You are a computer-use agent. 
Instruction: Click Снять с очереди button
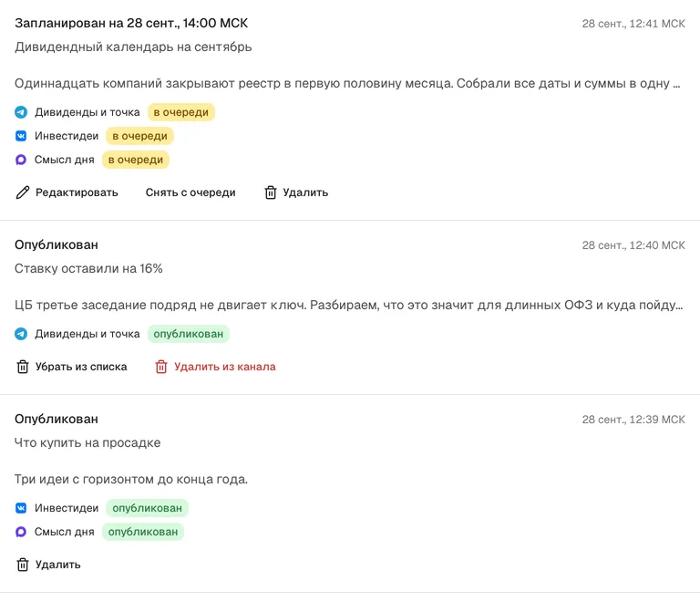point(190,192)
